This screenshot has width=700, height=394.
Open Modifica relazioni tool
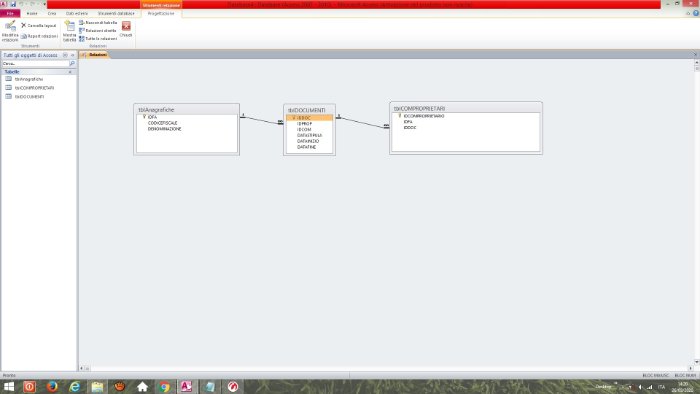(x=10, y=31)
